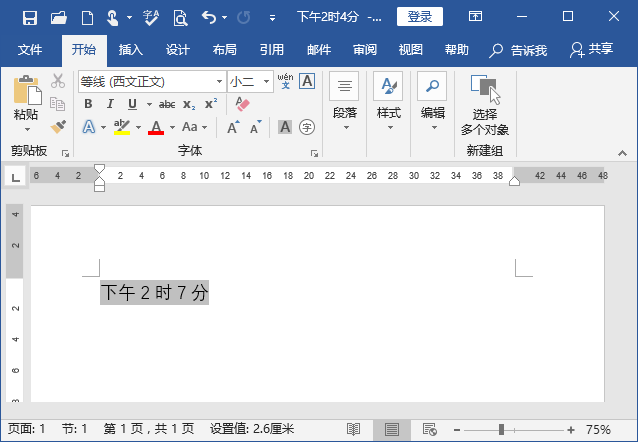
Task: Toggle Bold formatting
Action: tap(88, 104)
